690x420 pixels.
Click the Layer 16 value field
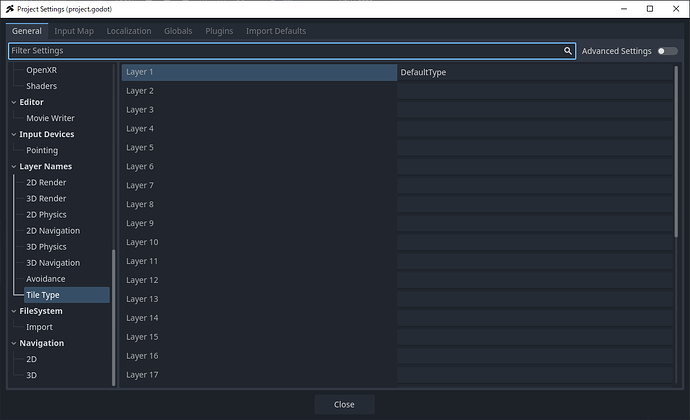(x=535, y=356)
